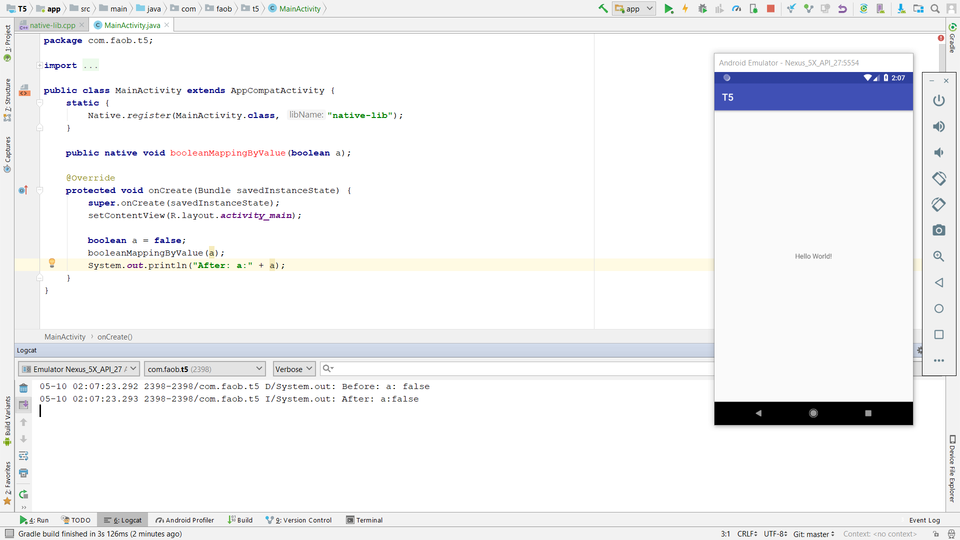Toggle soft wraps in Logcat
The height and width of the screenshot is (540, 960).
pos(23,456)
